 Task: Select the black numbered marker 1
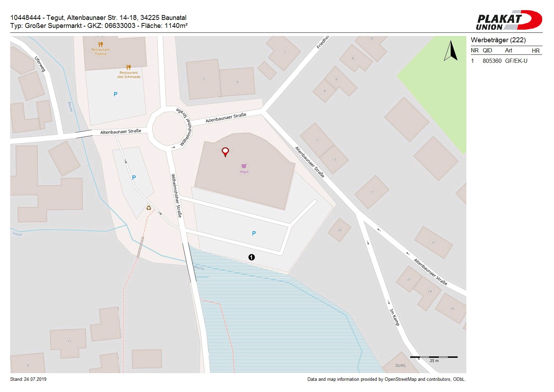coord(251,257)
